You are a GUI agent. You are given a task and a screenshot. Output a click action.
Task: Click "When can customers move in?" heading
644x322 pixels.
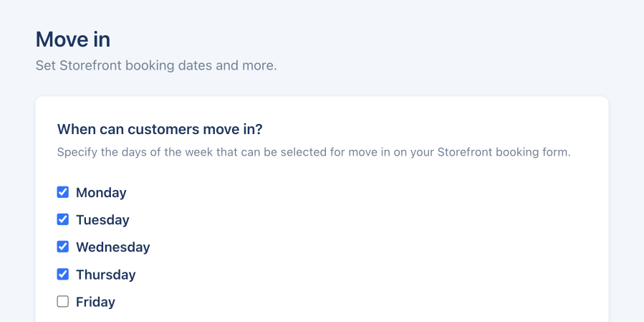pyautogui.click(x=160, y=129)
